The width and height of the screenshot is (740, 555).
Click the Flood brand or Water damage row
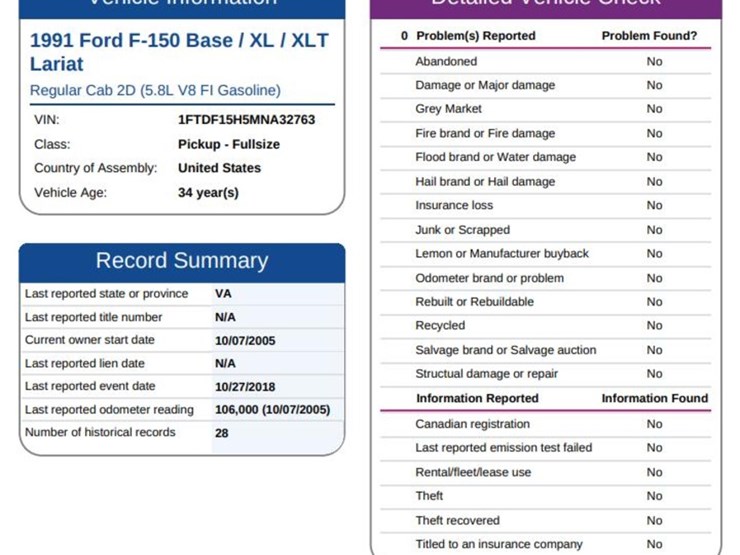point(495,157)
